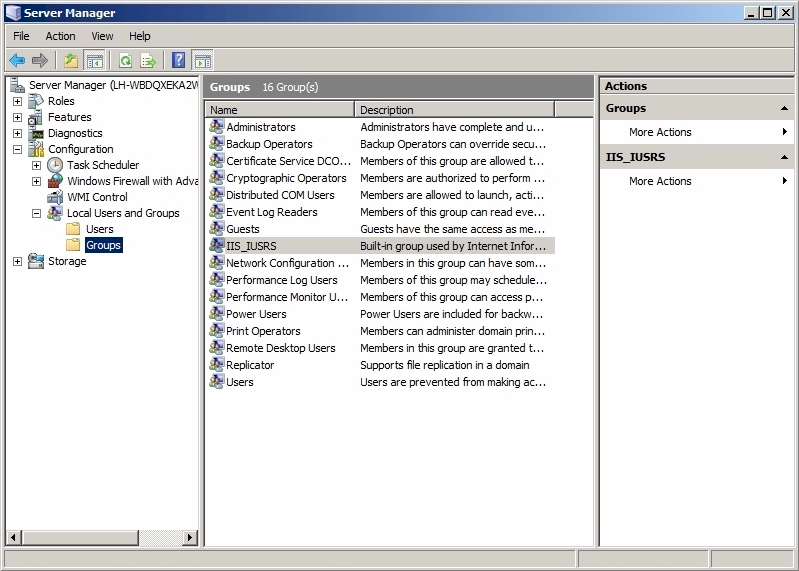Click the Windows Firewall tree icon
Screen dimensions: 799x571
click(55, 181)
